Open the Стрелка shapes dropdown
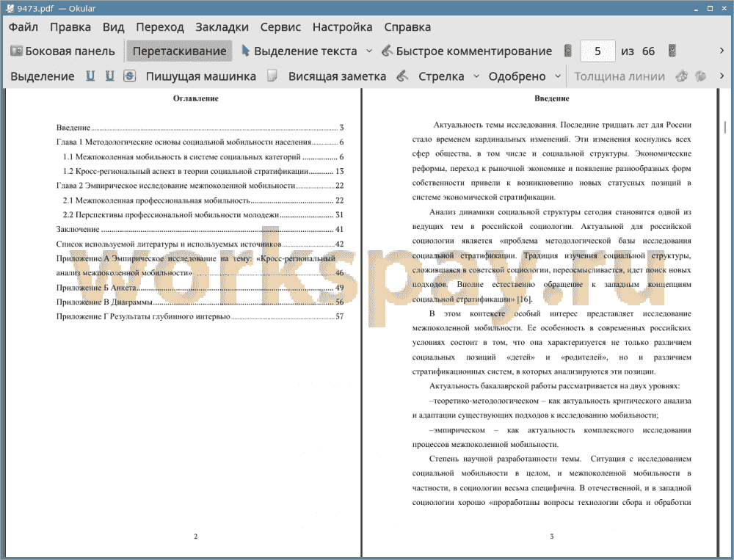 click(x=476, y=76)
